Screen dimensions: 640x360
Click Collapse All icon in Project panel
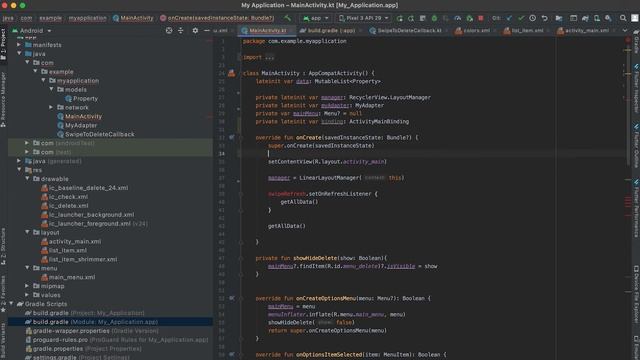pos(180,31)
